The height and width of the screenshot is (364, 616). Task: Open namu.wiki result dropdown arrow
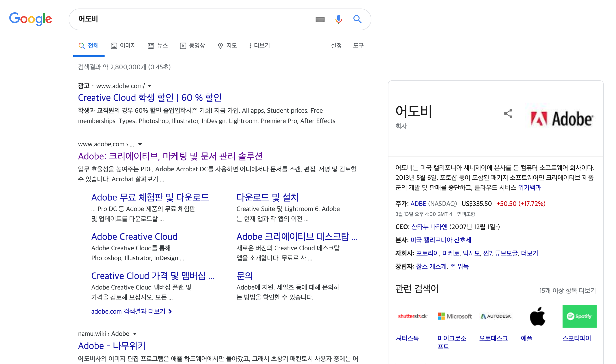pos(135,334)
